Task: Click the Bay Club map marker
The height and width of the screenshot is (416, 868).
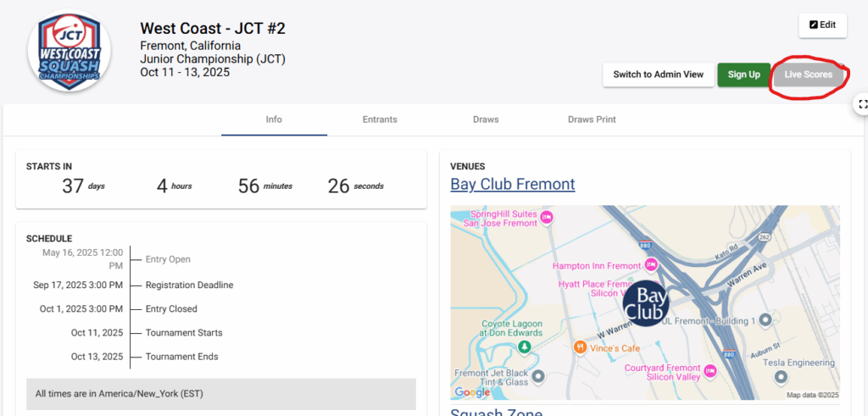Action: tap(645, 303)
